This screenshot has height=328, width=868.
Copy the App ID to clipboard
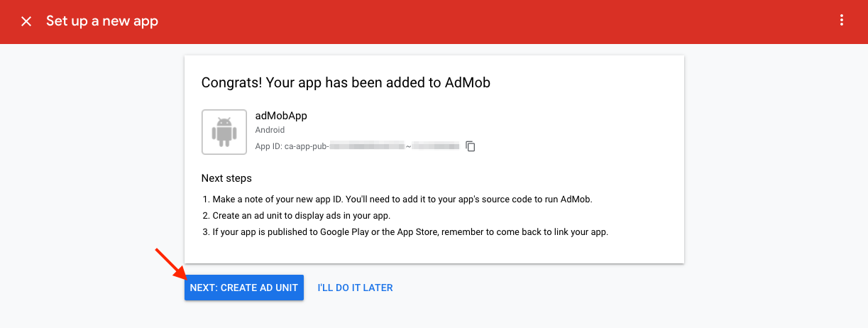pos(470,146)
